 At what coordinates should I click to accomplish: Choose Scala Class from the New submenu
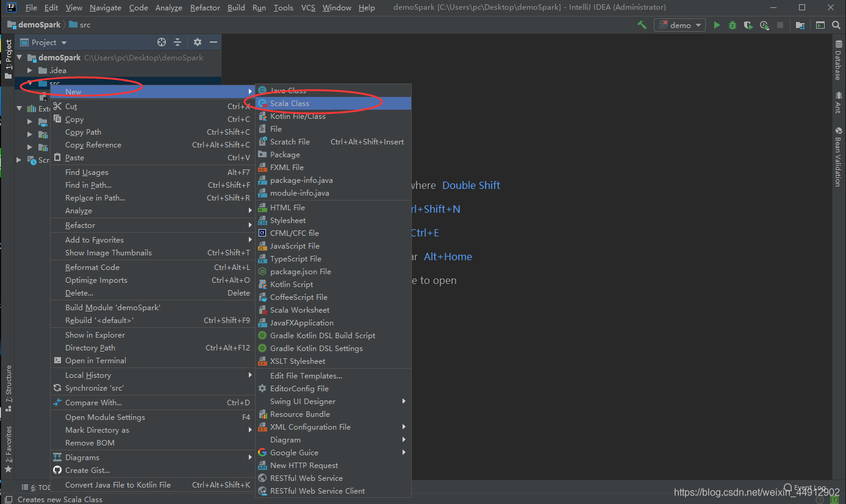(x=333, y=103)
